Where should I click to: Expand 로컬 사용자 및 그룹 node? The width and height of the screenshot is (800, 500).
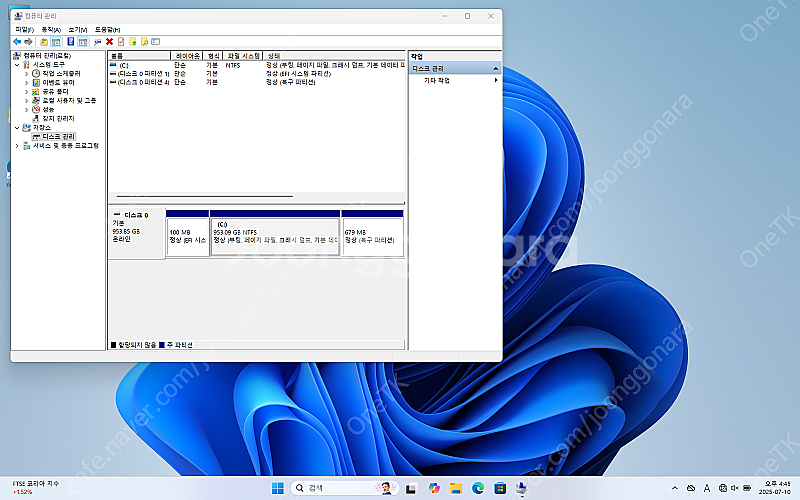click(27, 101)
